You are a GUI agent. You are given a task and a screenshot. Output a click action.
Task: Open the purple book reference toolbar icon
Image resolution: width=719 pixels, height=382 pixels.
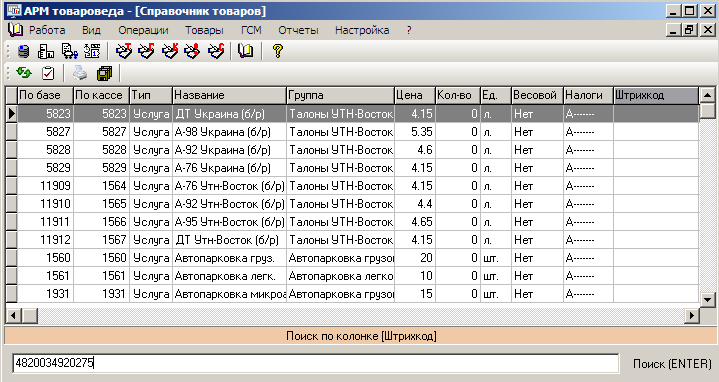tap(246, 51)
